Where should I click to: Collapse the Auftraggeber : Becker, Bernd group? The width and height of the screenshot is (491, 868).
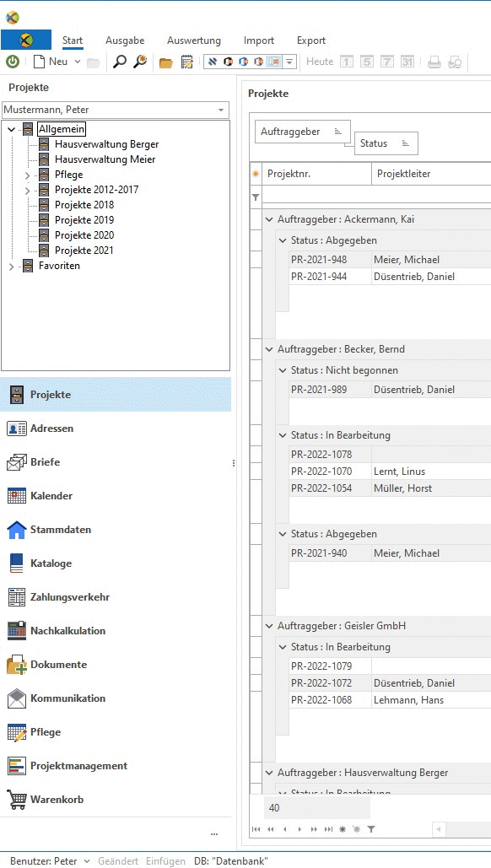tap(270, 349)
